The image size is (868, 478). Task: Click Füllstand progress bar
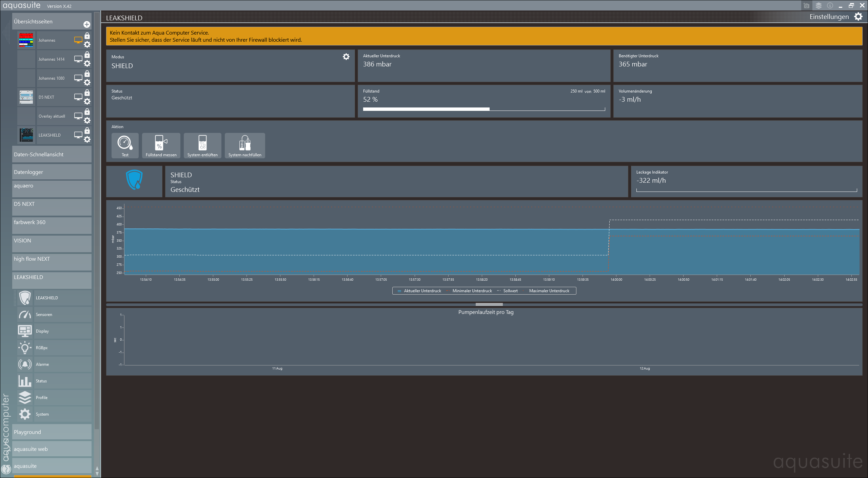pyautogui.click(x=484, y=109)
